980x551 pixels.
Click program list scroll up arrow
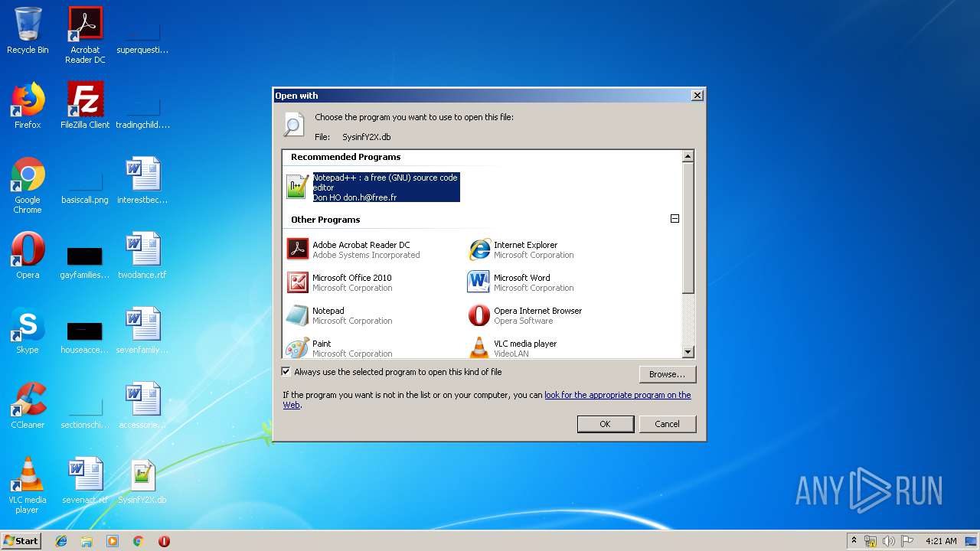688,156
